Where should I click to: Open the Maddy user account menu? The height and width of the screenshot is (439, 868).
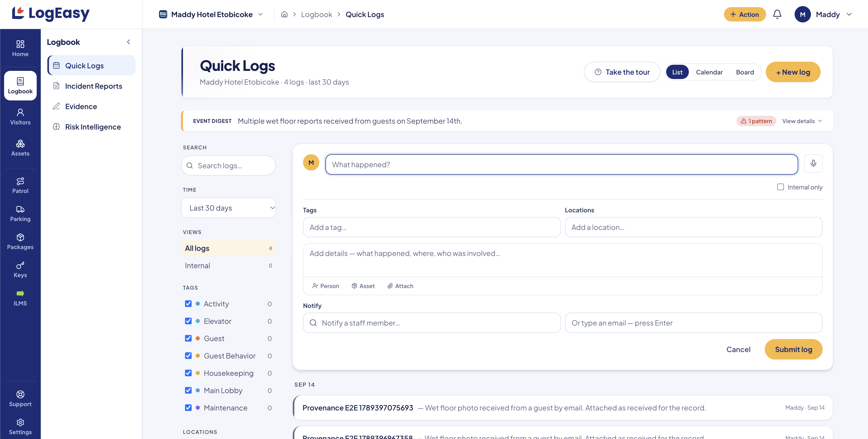[823, 14]
